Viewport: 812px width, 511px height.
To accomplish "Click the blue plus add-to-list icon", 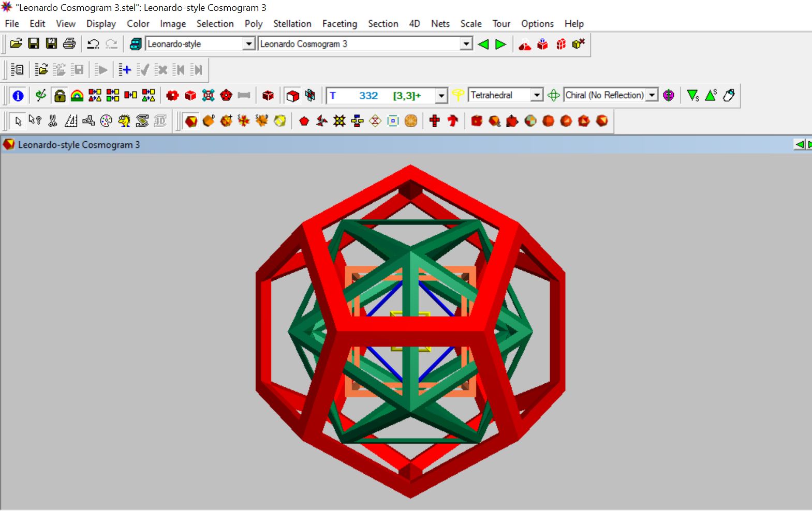I will (x=125, y=70).
